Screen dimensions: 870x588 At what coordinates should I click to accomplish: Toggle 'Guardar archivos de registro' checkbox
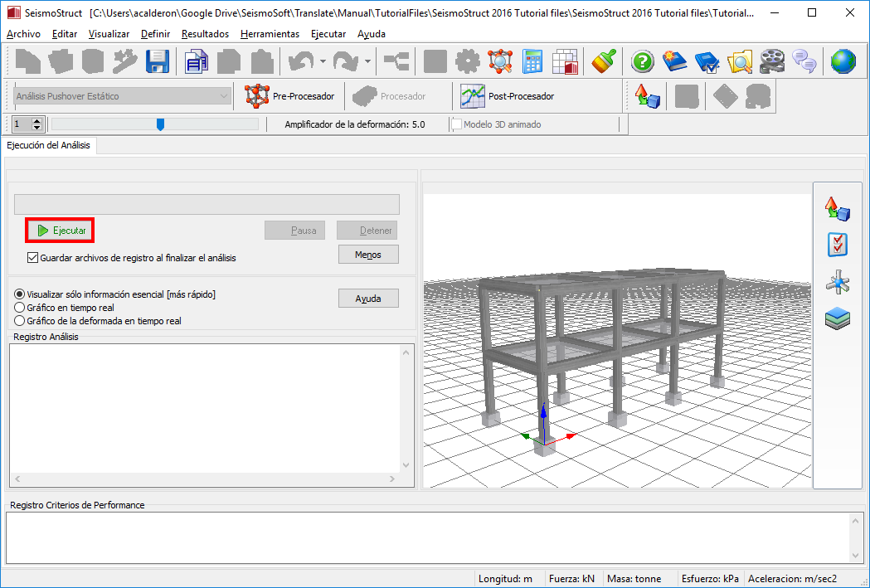33,258
